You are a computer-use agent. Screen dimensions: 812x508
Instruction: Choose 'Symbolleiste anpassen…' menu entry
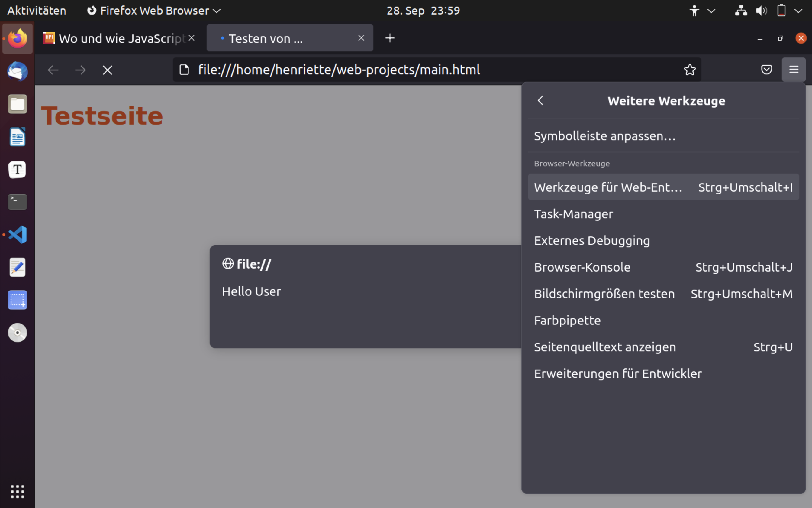click(x=663, y=136)
